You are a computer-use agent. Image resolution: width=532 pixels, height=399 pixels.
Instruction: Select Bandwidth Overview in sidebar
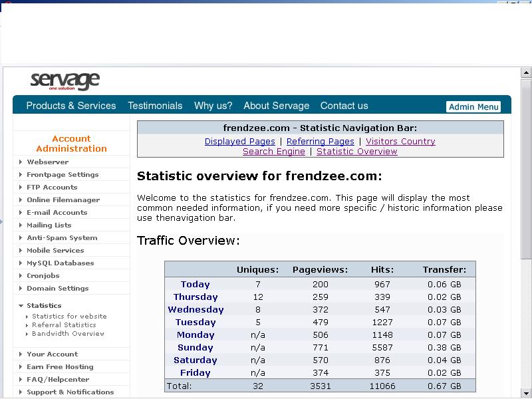[68, 334]
